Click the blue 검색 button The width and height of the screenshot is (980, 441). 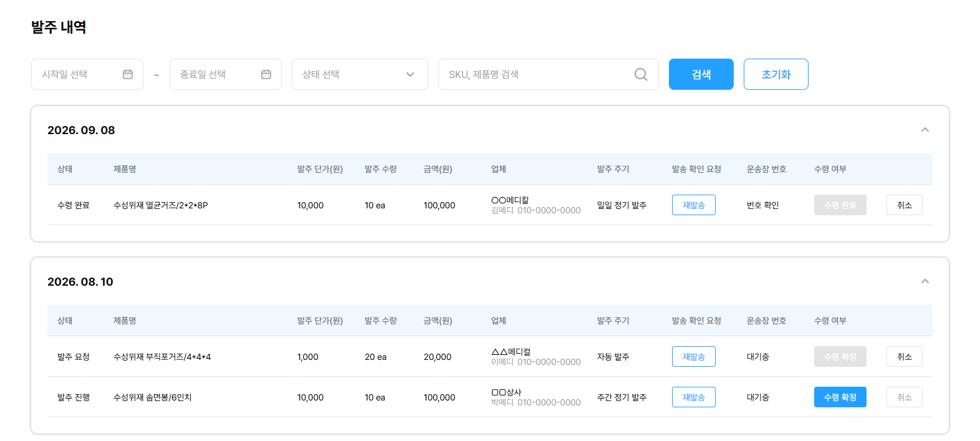pos(701,74)
